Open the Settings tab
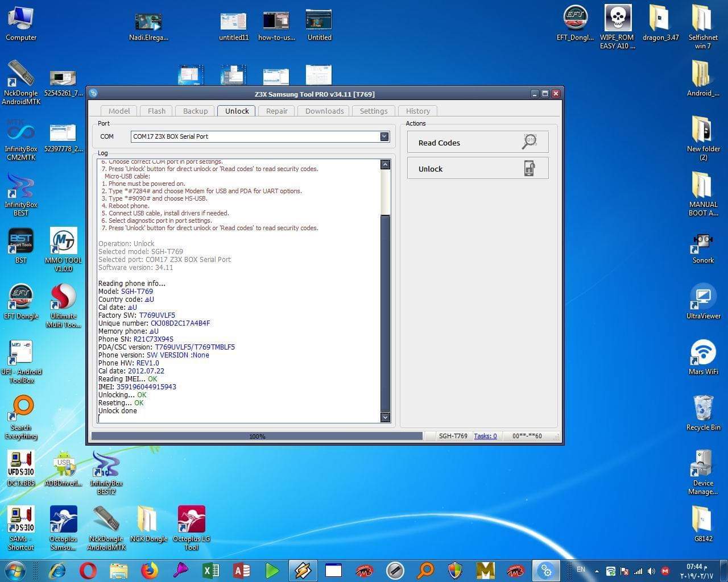The height and width of the screenshot is (582, 728). click(374, 111)
